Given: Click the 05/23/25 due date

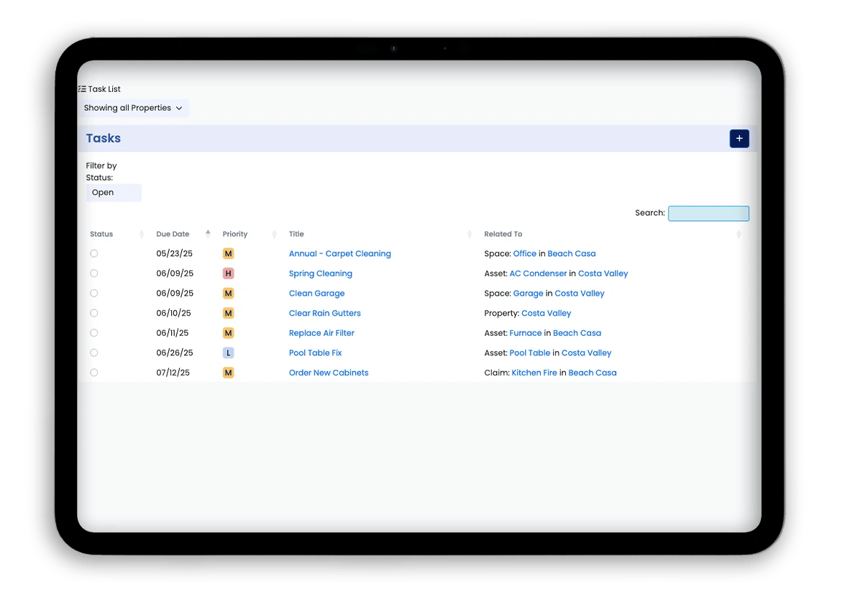Looking at the screenshot, I should point(175,254).
